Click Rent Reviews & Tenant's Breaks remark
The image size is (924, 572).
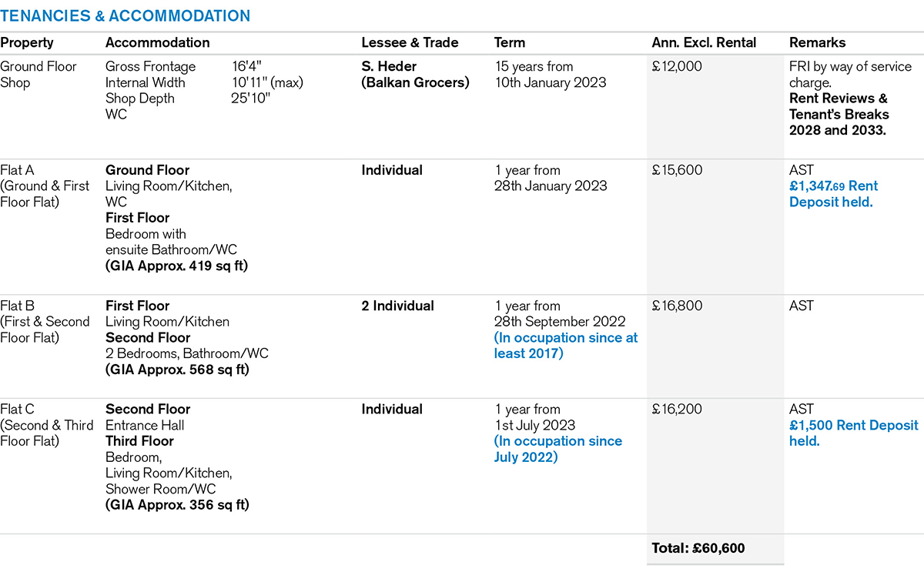pyautogui.click(x=839, y=115)
